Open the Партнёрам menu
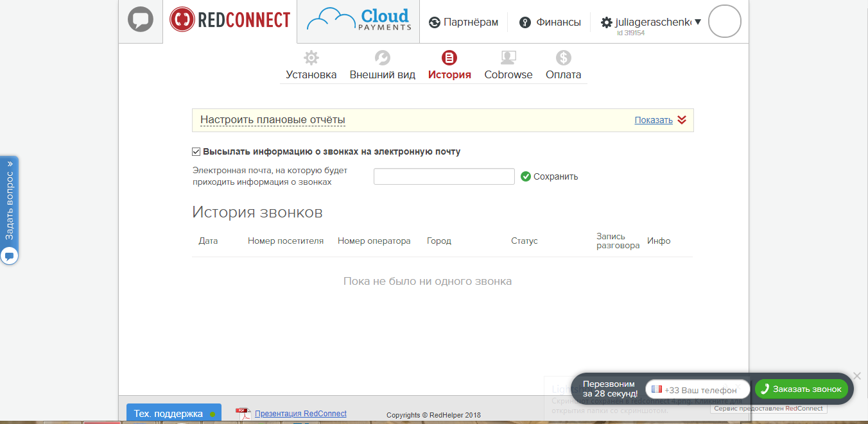Image resolution: width=868 pixels, height=424 pixels. pyautogui.click(x=464, y=21)
